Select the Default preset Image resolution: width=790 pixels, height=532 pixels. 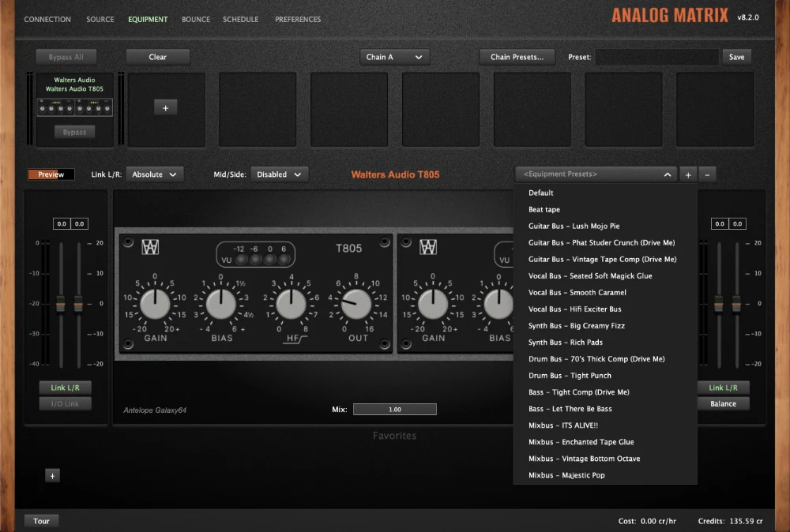coord(605,193)
